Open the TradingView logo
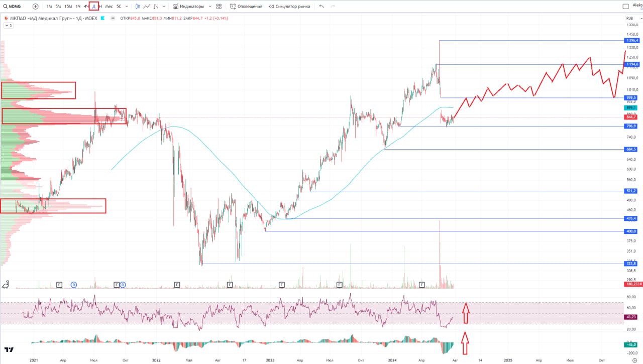643x364 pixels. 9,350
